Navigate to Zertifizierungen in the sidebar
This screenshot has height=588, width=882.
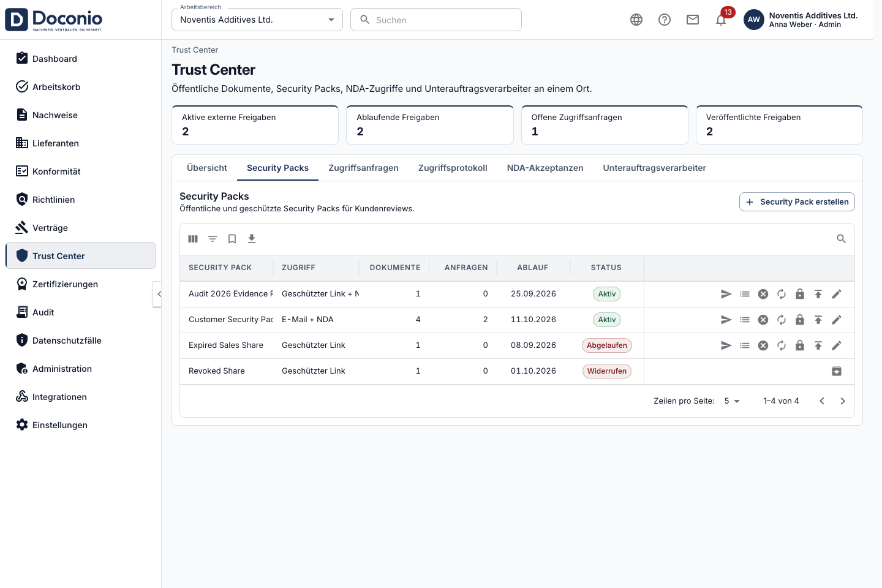[x=81, y=284]
